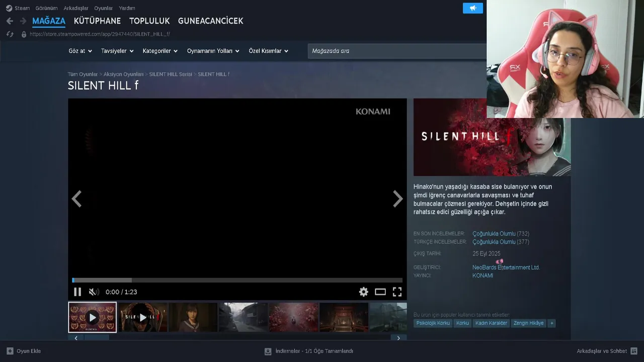
Task: Show previous media with the left arrow
Action: [76, 199]
